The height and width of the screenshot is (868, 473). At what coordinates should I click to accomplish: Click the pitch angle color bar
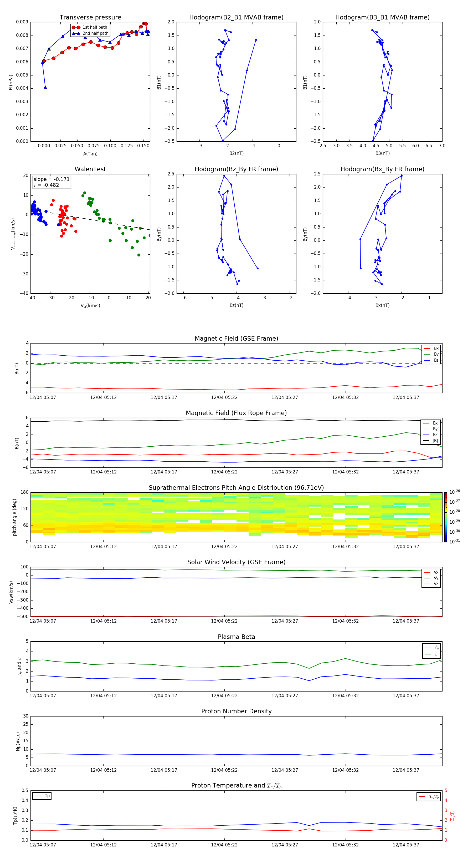[446, 517]
